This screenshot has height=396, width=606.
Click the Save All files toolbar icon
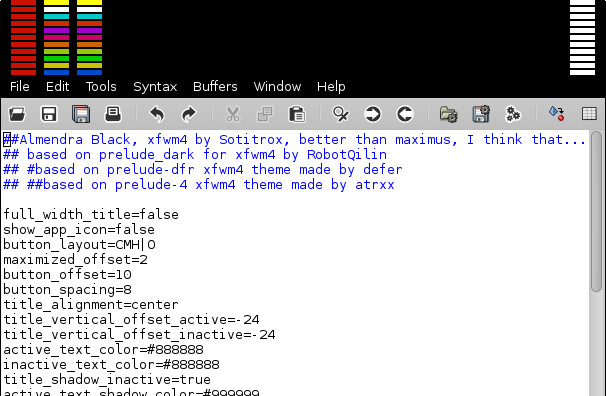click(81, 114)
